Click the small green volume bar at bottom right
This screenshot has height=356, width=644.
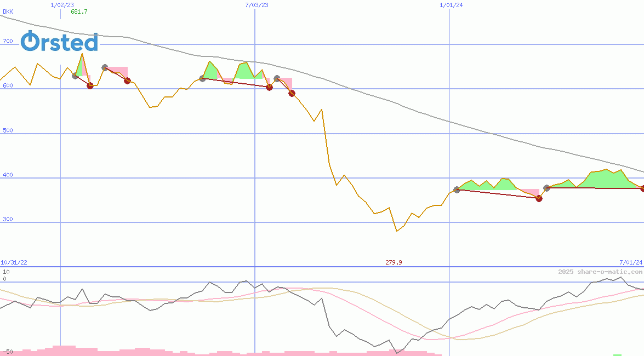tap(617, 354)
